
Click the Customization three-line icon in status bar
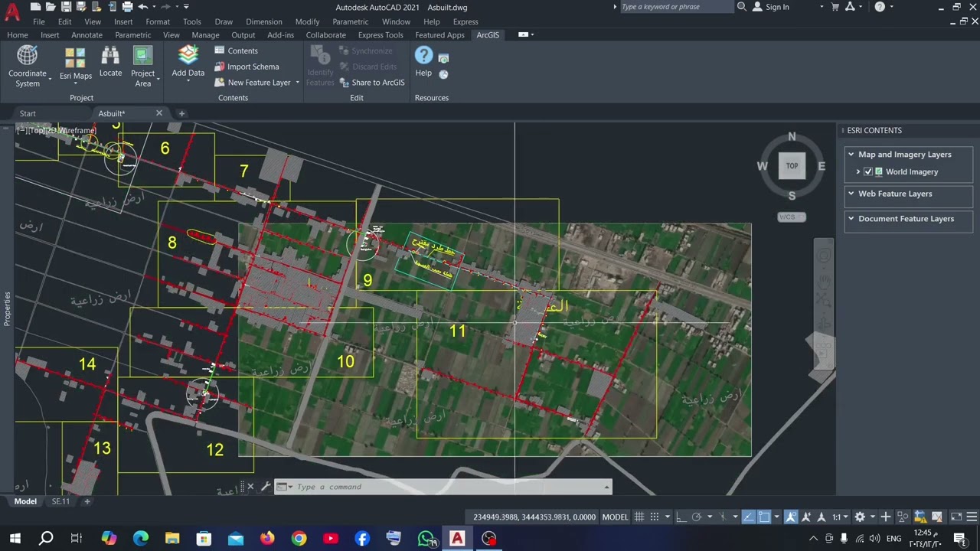click(972, 517)
